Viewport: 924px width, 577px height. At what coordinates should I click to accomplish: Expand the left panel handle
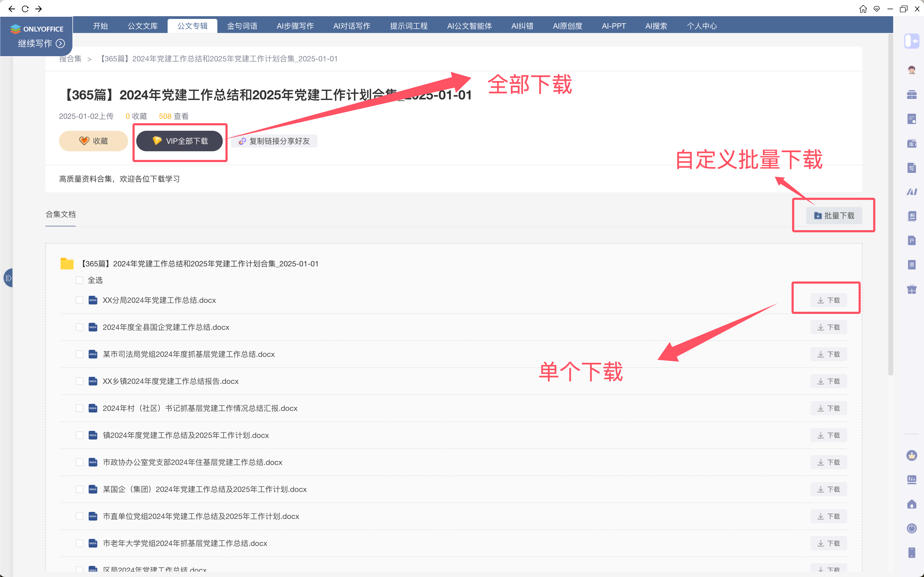tap(8, 278)
